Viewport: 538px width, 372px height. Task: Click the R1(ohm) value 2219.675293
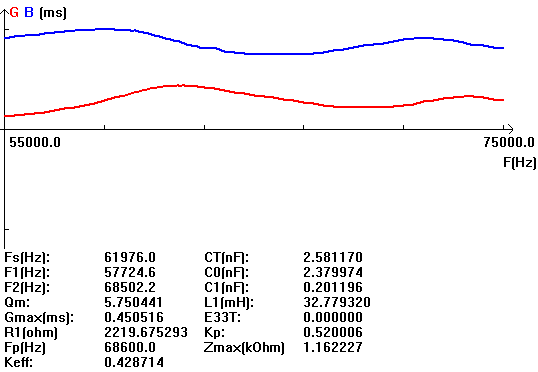[x=146, y=332]
